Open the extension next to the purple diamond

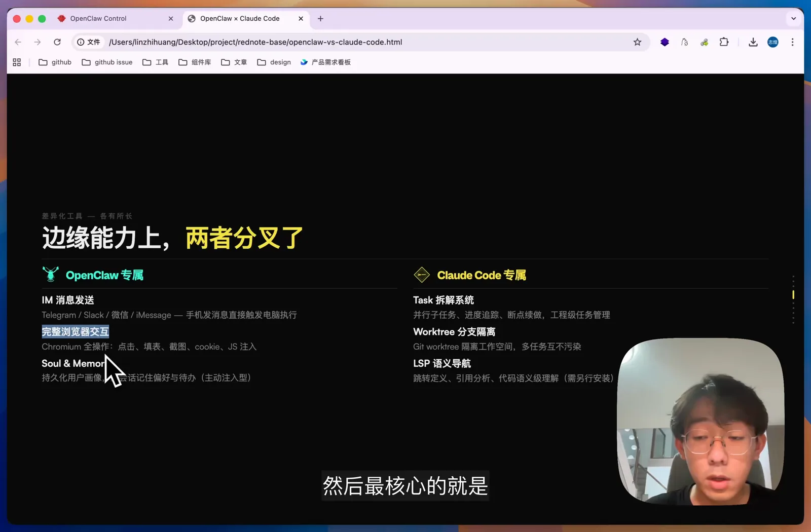684,42
